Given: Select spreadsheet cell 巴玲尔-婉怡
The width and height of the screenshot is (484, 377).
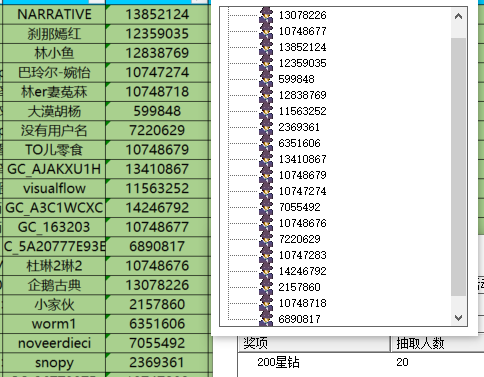Looking at the screenshot, I should click(54, 72).
